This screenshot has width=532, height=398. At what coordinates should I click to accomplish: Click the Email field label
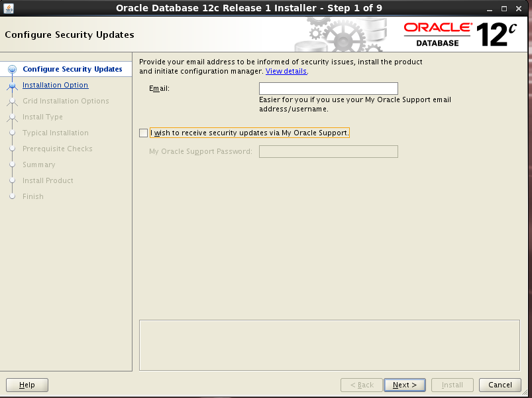pos(159,89)
